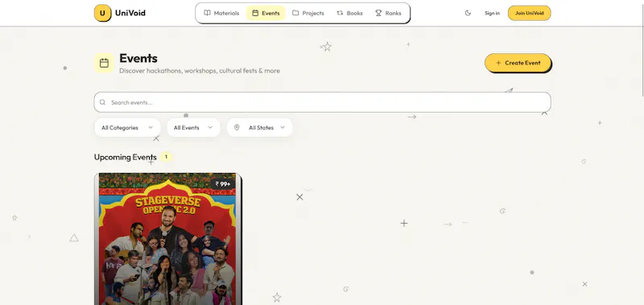The width and height of the screenshot is (644, 305).
Task: Toggle dark mode moon icon
Action: (468, 13)
